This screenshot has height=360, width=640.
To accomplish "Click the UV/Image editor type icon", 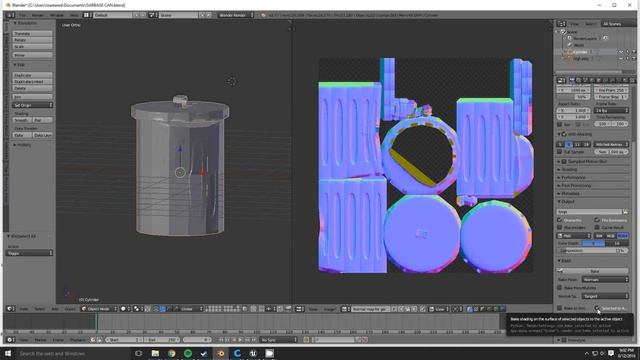I will [x=299, y=309].
